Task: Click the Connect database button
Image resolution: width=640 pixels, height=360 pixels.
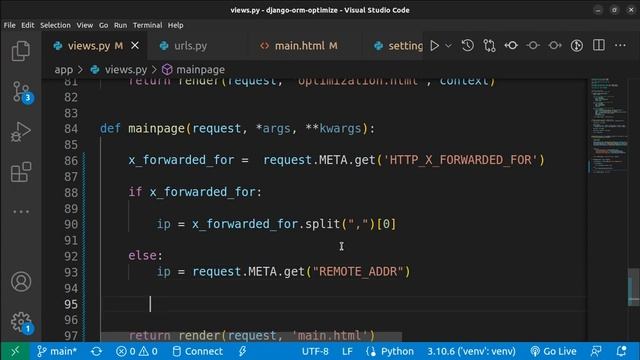Action: click(x=198, y=351)
